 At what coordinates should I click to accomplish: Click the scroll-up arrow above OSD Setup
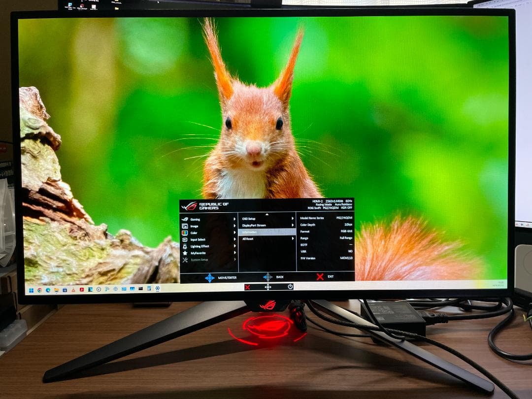click(267, 214)
